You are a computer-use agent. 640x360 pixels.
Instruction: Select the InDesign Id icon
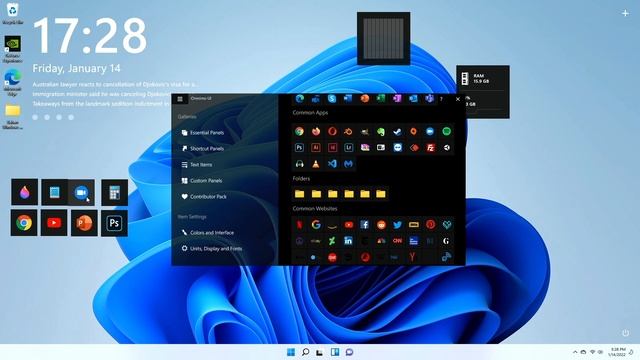tap(332, 148)
